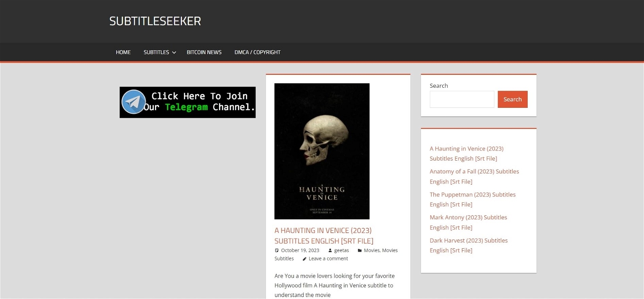Open the Anatomy of a Fall sidebar link

474,176
